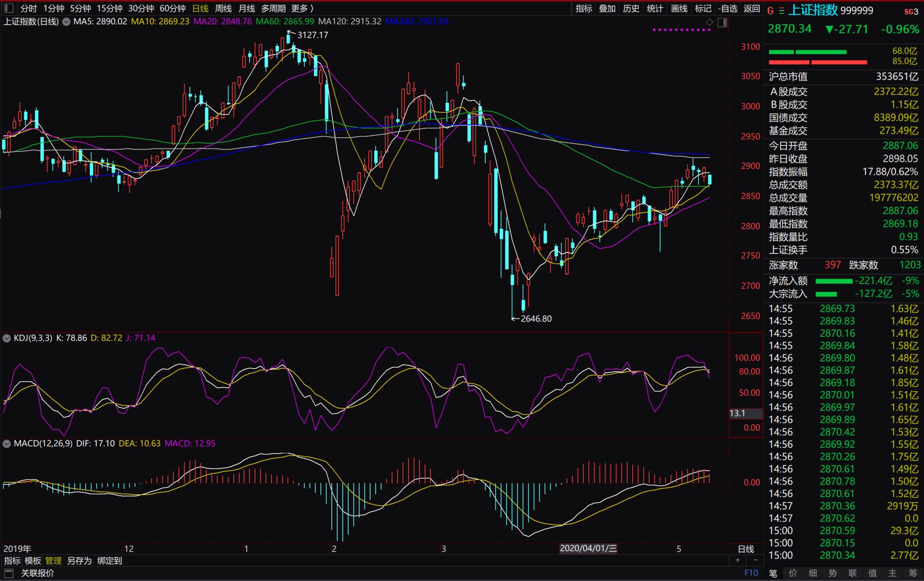The width and height of the screenshot is (924, 581).
Task: Zoom out chart with minus button
Action: click(x=755, y=560)
